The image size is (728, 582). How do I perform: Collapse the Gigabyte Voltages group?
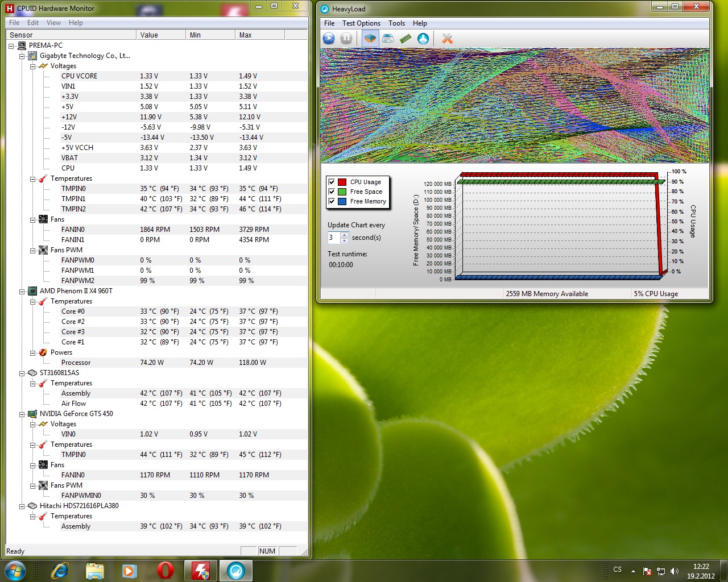point(33,66)
